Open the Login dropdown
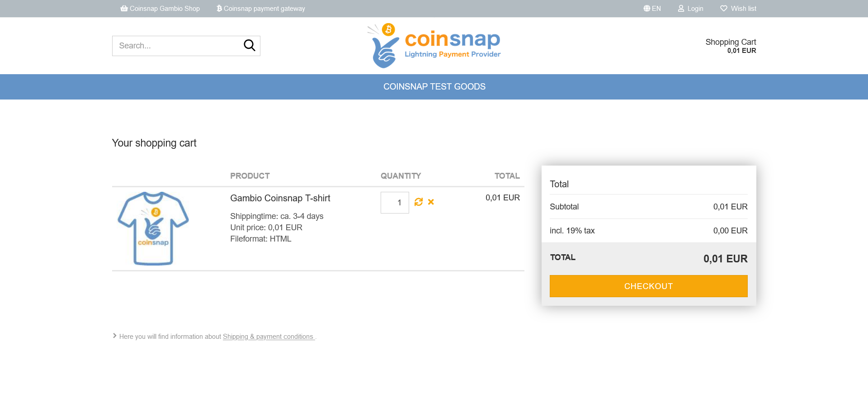This screenshot has width=868, height=413. (691, 8)
